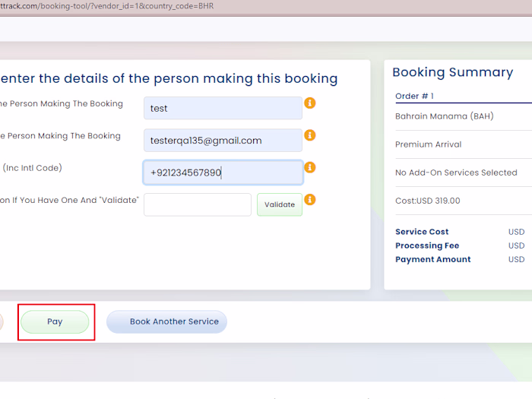Click info icon beside the Validate button
The image size is (532, 399).
(310, 200)
